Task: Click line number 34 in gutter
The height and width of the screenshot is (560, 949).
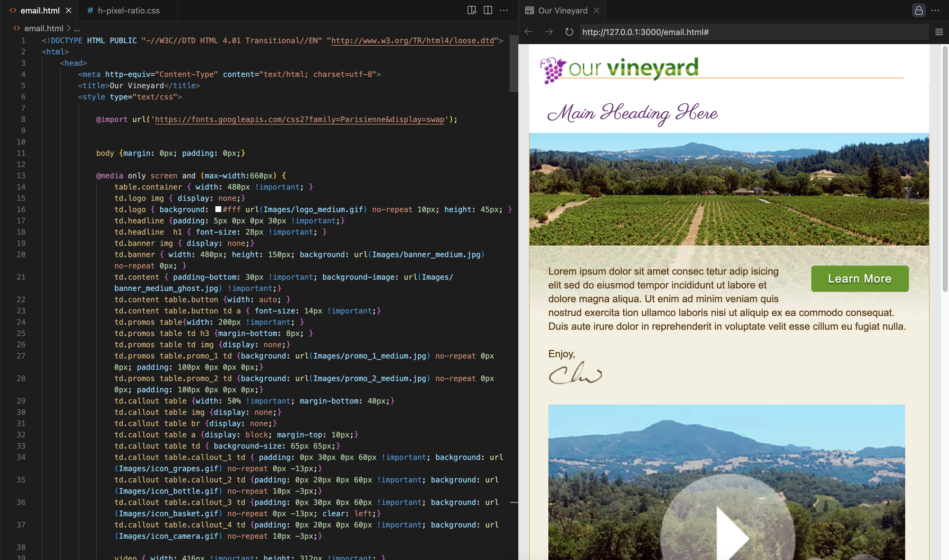Action: (21, 457)
